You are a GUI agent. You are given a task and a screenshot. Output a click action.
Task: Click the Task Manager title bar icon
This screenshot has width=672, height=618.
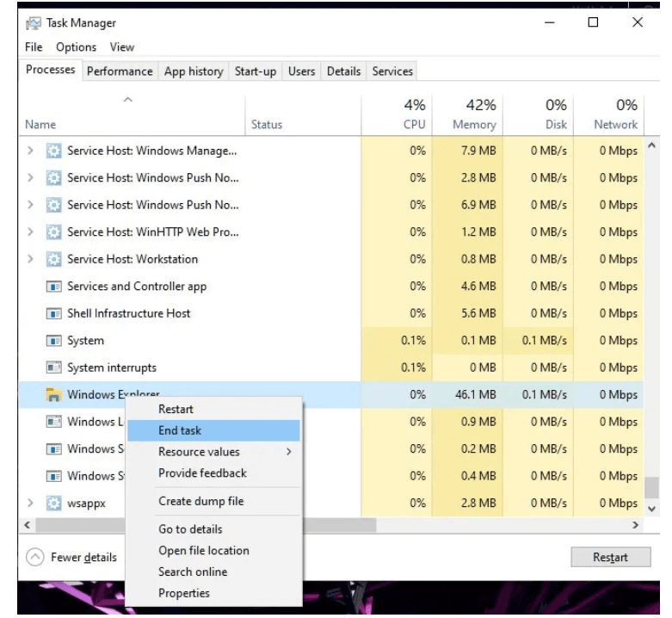coord(34,22)
